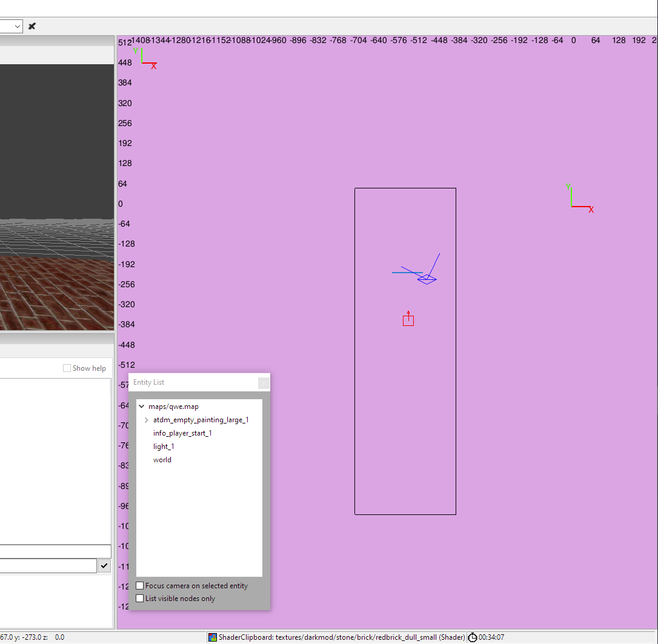Select the world entity in the list
Image resolution: width=658 pixels, height=644 pixels.
(x=162, y=460)
